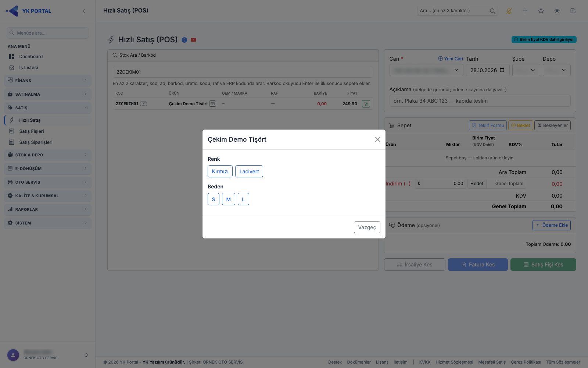Close the Çekim Demo Tişört dialog

tap(377, 139)
